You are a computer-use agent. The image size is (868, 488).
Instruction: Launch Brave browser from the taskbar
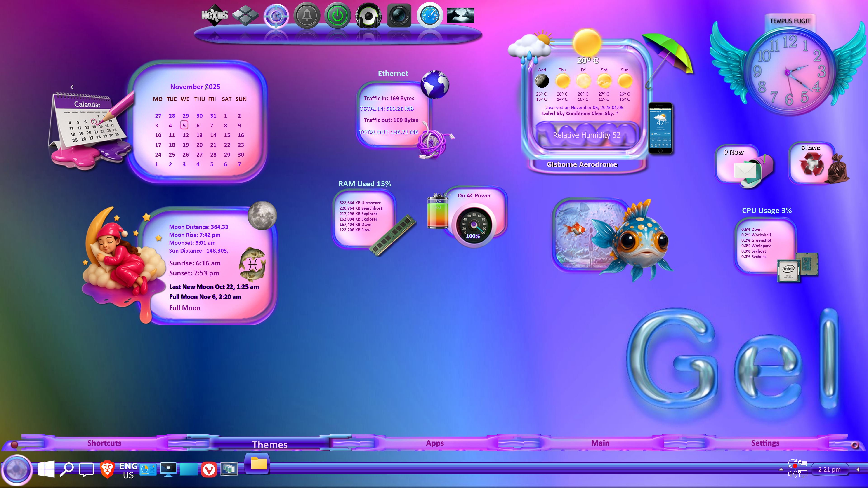pyautogui.click(x=107, y=469)
